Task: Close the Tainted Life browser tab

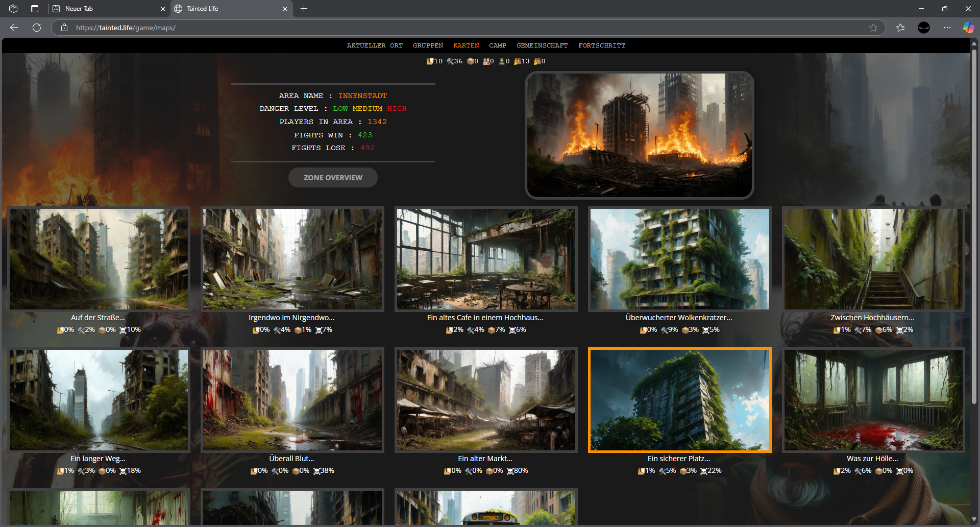Action: click(285, 9)
